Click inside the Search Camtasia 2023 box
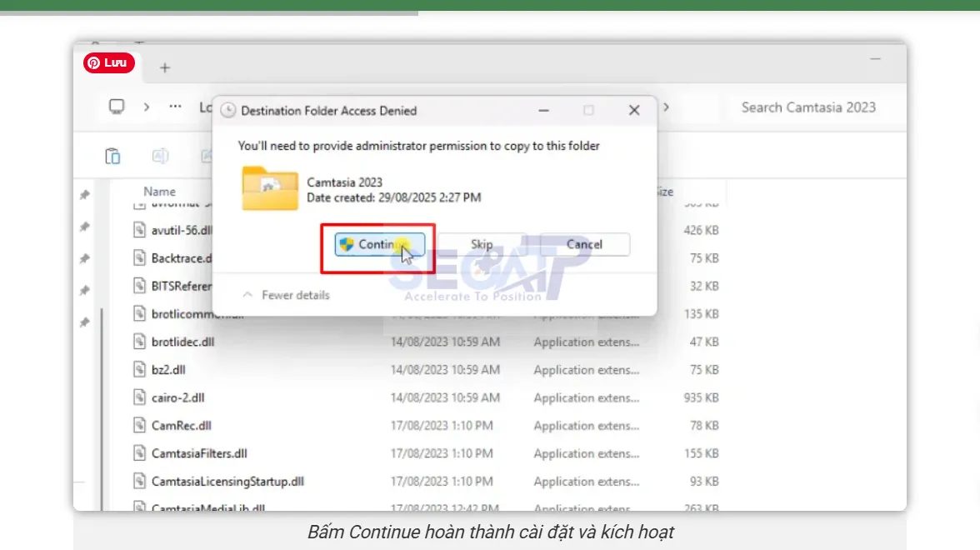 [809, 107]
